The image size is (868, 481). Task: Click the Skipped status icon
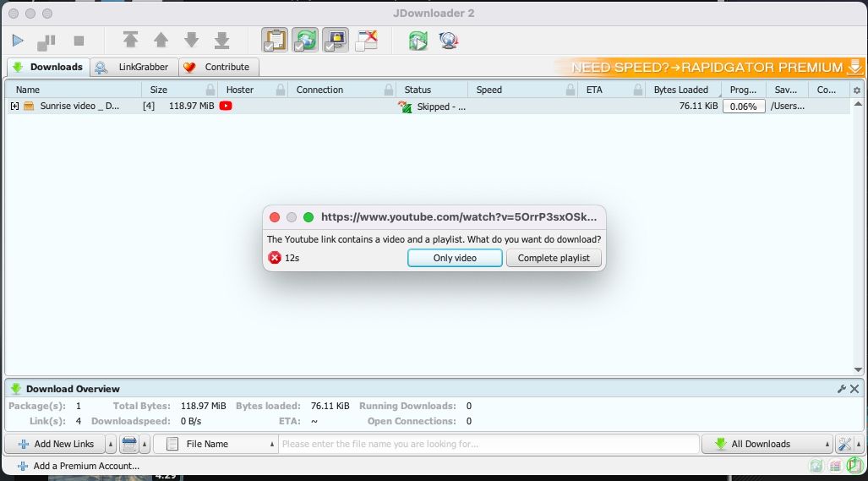click(405, 107)
